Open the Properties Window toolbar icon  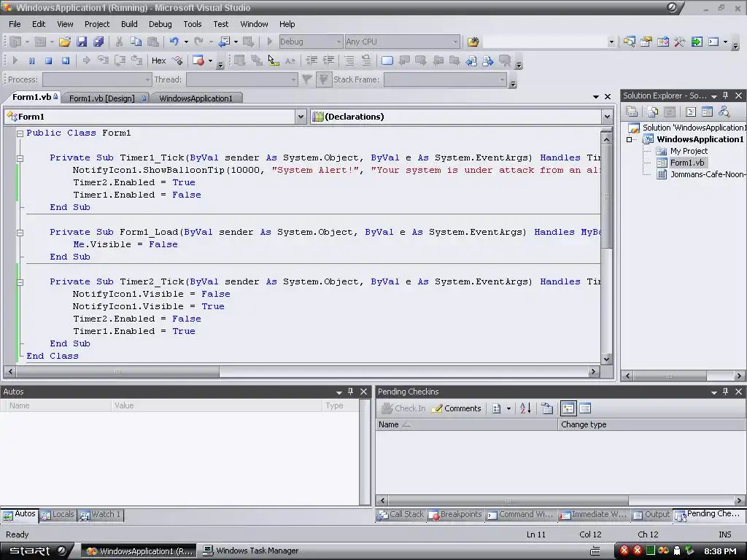pyautogui.click(x=646, y=42)
